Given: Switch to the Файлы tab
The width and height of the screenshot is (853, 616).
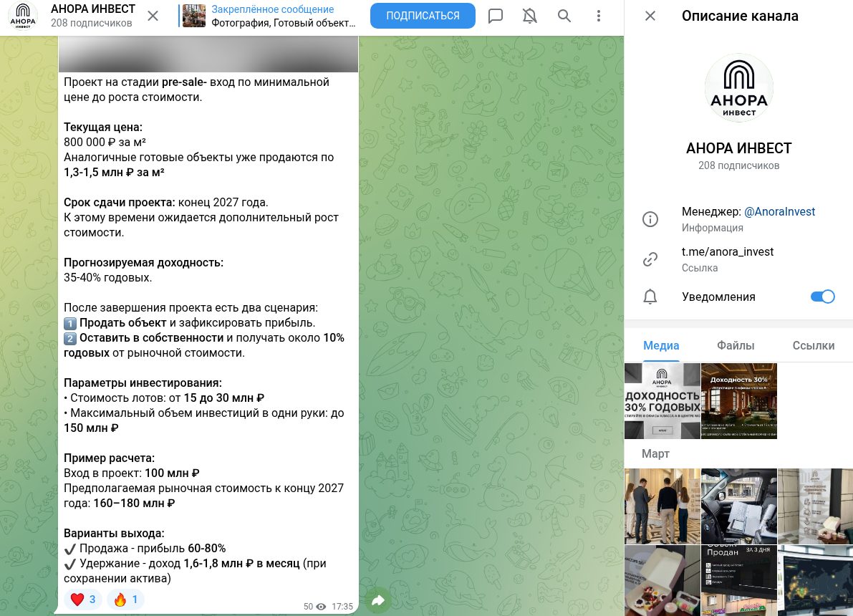Looking at the screenshot, I should coord(736,345).
